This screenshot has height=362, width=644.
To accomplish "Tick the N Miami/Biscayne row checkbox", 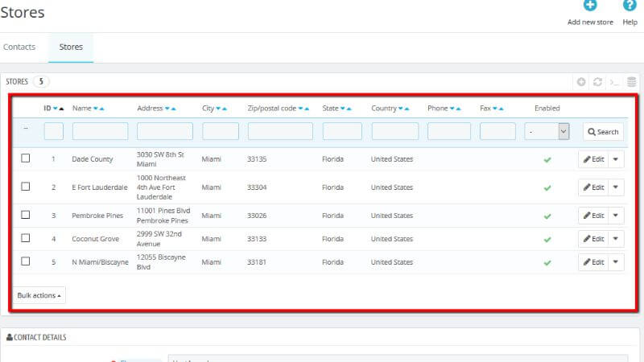I will 26,261.
